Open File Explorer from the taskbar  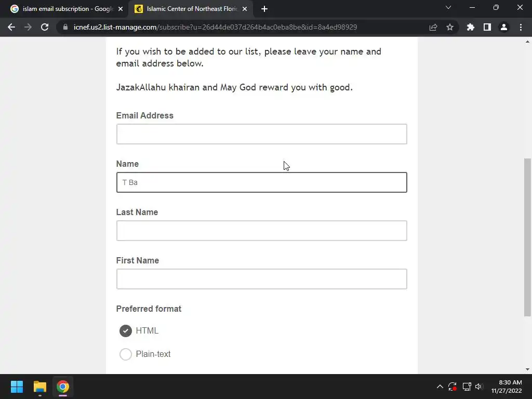pyautogui.click(x=40, y=387)
